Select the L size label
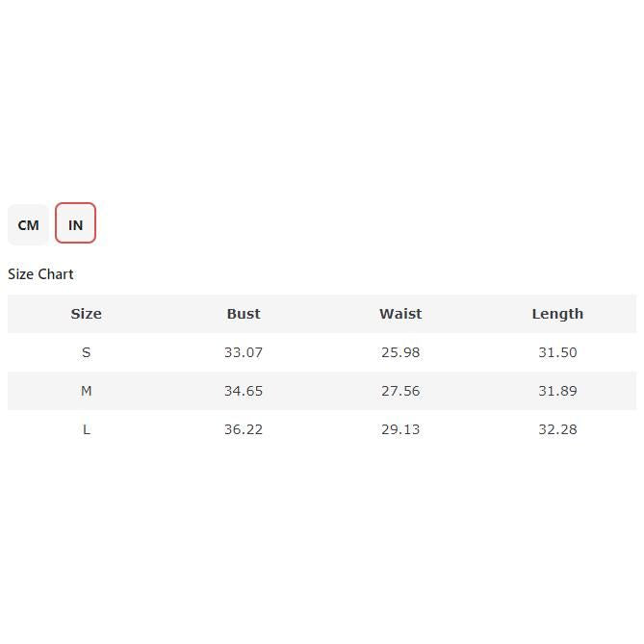 (86, 429)
